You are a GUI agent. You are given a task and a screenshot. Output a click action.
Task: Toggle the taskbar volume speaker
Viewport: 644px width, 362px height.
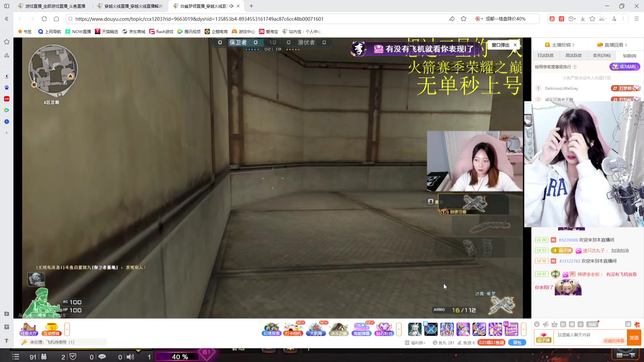point(130,357)
